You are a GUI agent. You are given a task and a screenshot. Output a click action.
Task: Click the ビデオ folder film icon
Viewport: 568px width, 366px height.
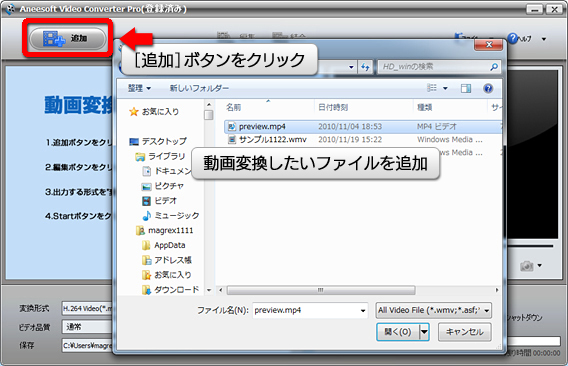point(146,201)
